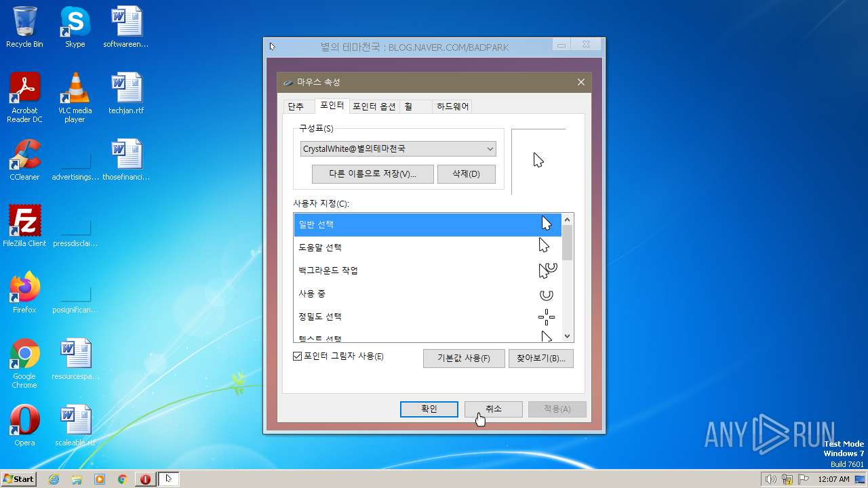Switch to the 포인터 옵션 tab

[374, 106]
